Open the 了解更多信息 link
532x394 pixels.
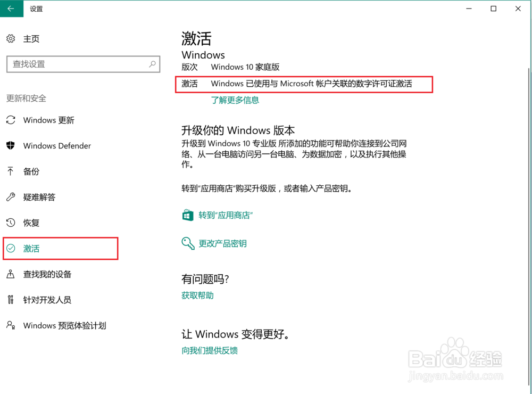click(235, 100)
